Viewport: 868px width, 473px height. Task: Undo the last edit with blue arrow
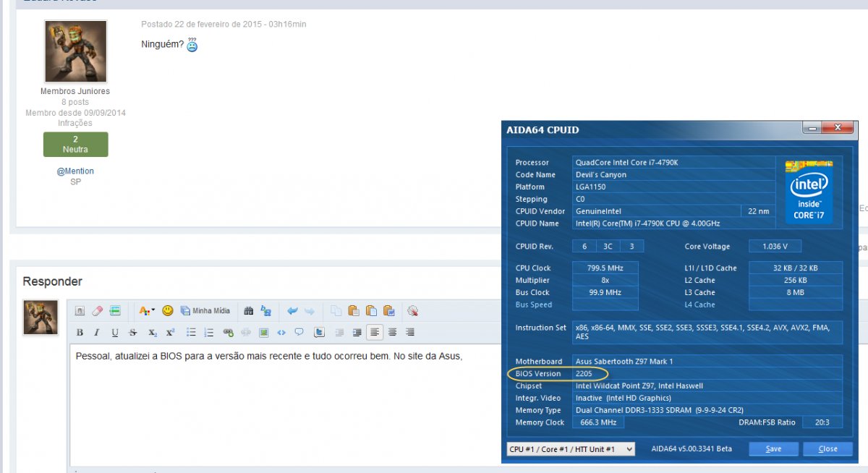pyautogui.click(x=292, y=311)
